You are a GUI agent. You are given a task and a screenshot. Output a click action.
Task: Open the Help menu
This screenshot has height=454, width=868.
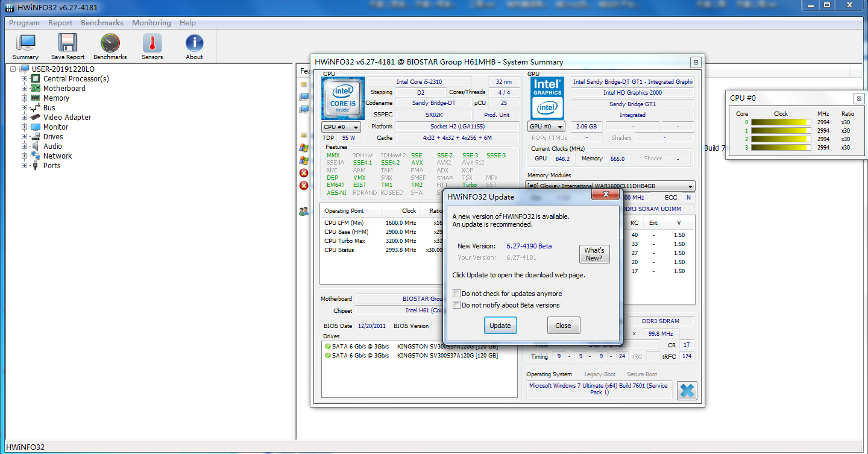click(187, 23)
